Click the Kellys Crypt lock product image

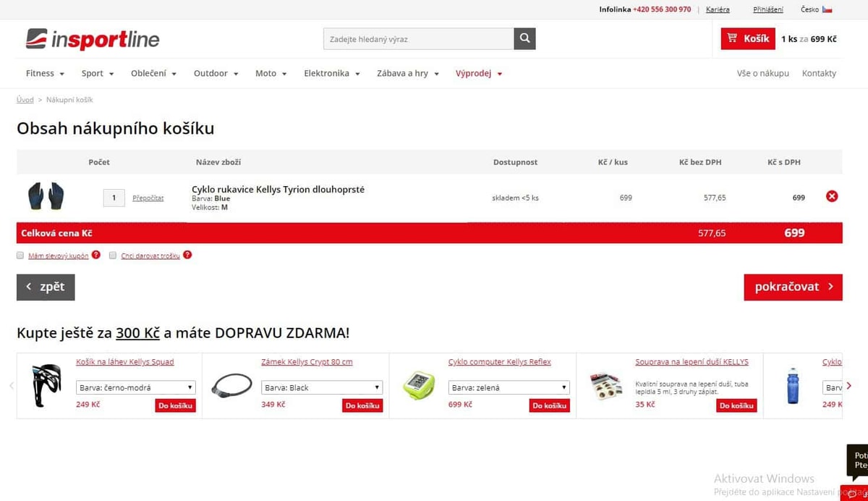231,386
